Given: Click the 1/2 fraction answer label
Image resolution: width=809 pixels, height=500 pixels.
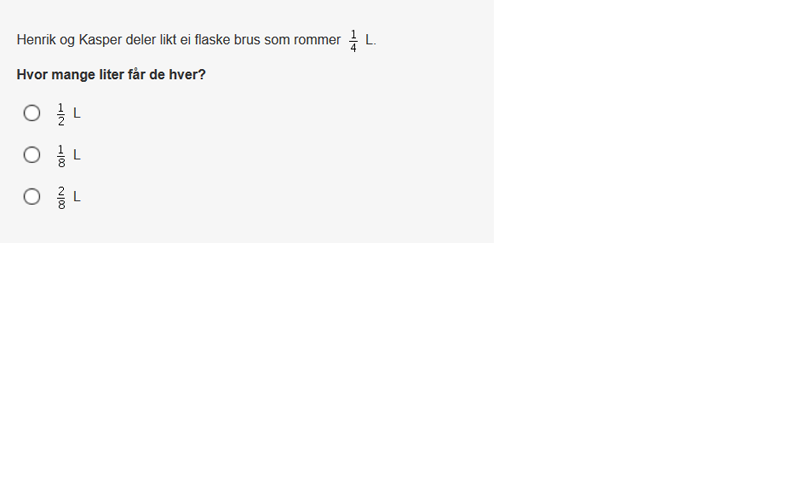Looking at the screenshot, I should 61,114.
